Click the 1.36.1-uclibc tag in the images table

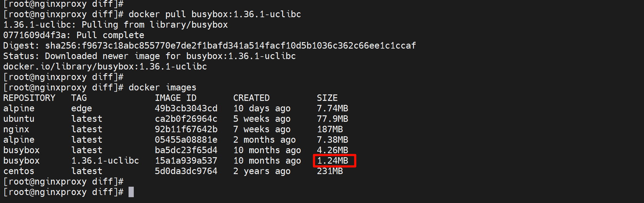coord(105,161)
